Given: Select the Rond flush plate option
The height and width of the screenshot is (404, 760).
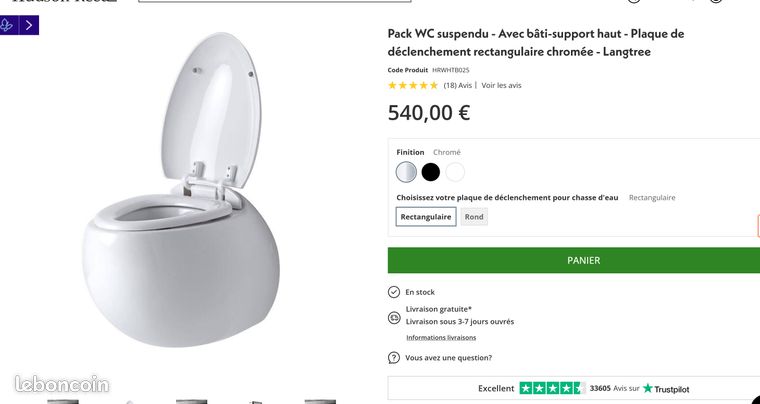Looking at the screenshot, I should click(x=474, y=217).
